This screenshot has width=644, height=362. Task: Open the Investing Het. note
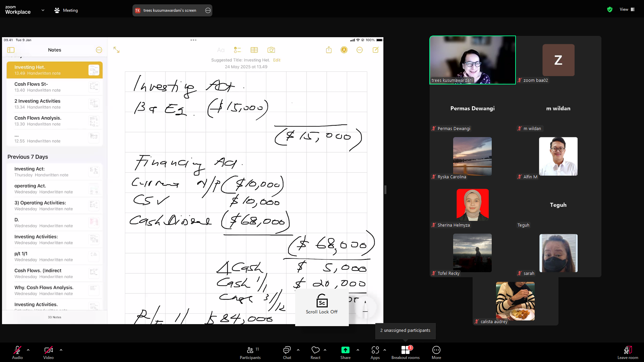(55, 70)
